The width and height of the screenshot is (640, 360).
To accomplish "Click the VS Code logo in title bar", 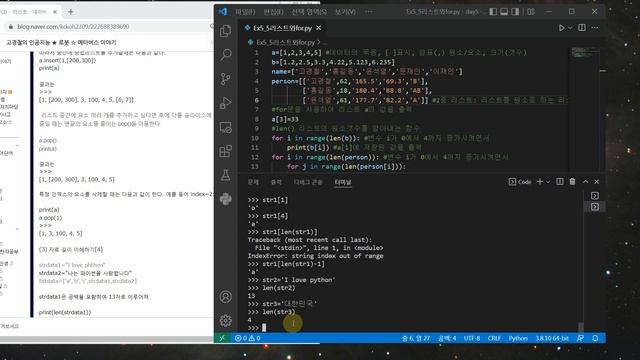I will pos(223,12).
